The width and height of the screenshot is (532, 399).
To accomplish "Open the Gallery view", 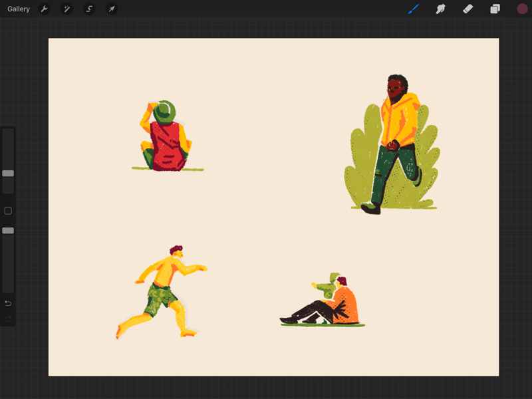I will point(19,9).
